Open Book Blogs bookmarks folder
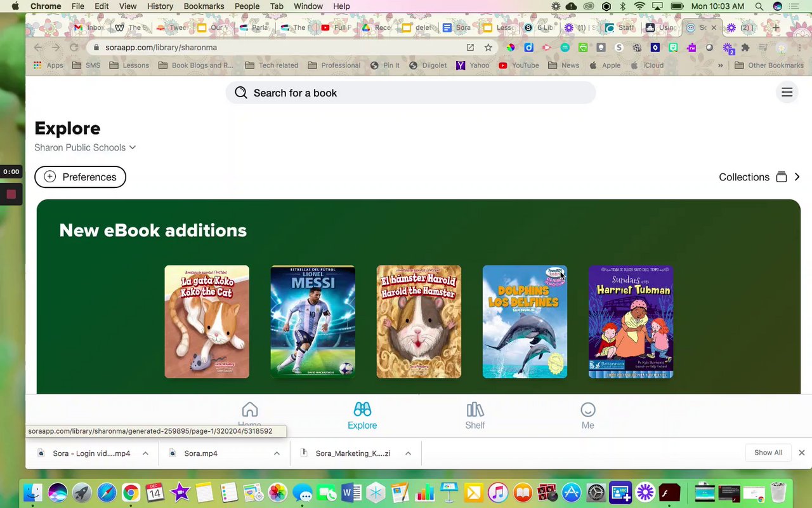812x508 pixels. [195, 65]
